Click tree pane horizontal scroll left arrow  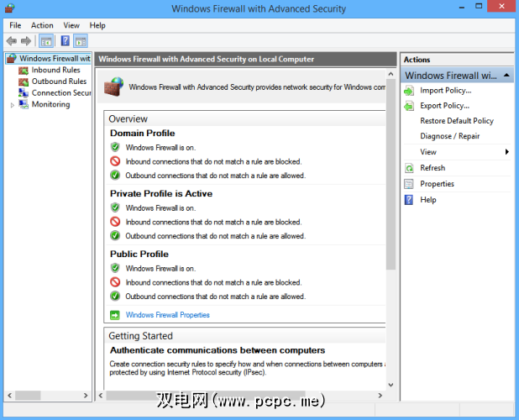pos(9,396)
